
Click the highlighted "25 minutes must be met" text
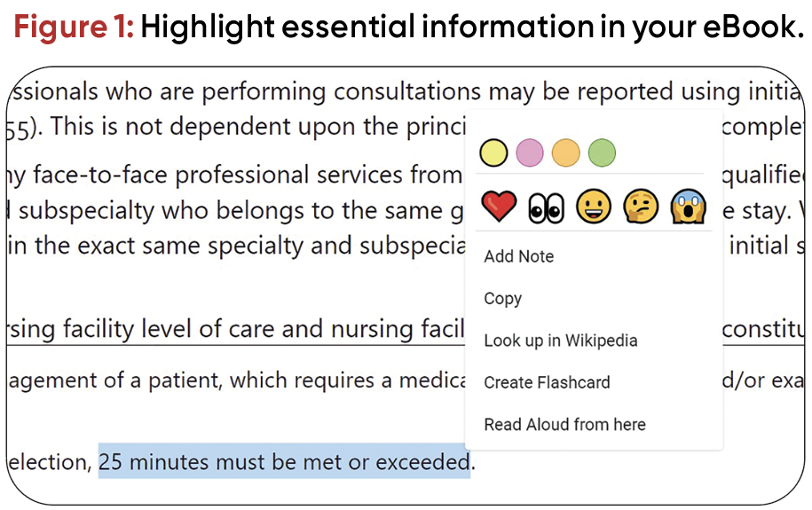[x=284, y=462]
